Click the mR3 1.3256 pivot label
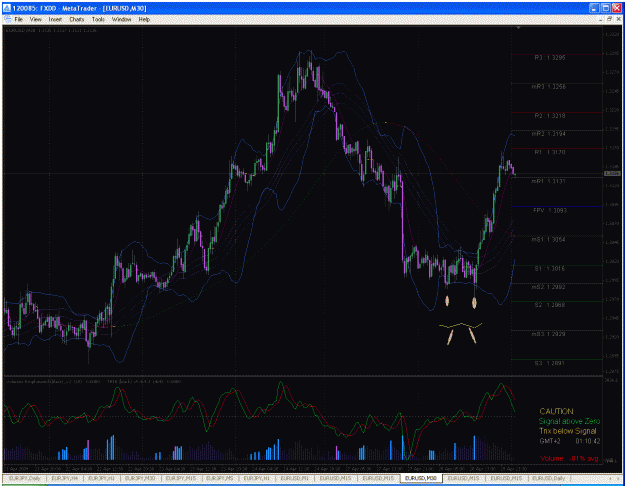 click(548, 87)
